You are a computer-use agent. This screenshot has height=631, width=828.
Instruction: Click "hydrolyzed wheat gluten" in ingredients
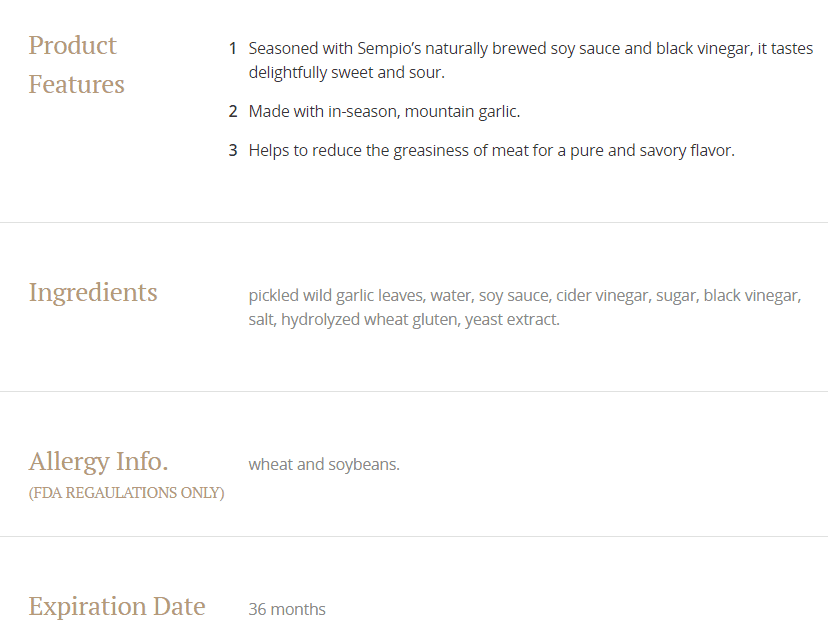click(368, 320)
